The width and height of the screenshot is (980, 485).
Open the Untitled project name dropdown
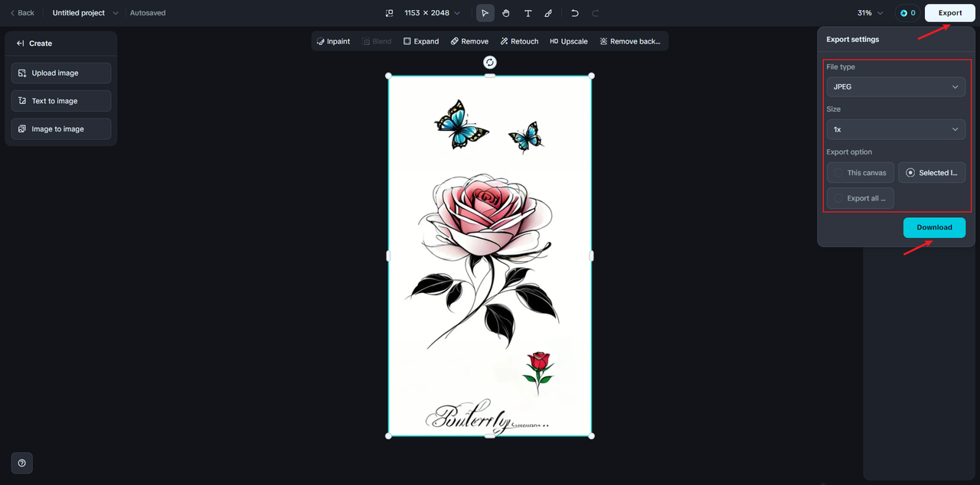pyautogui.click(x=86, y=13)
